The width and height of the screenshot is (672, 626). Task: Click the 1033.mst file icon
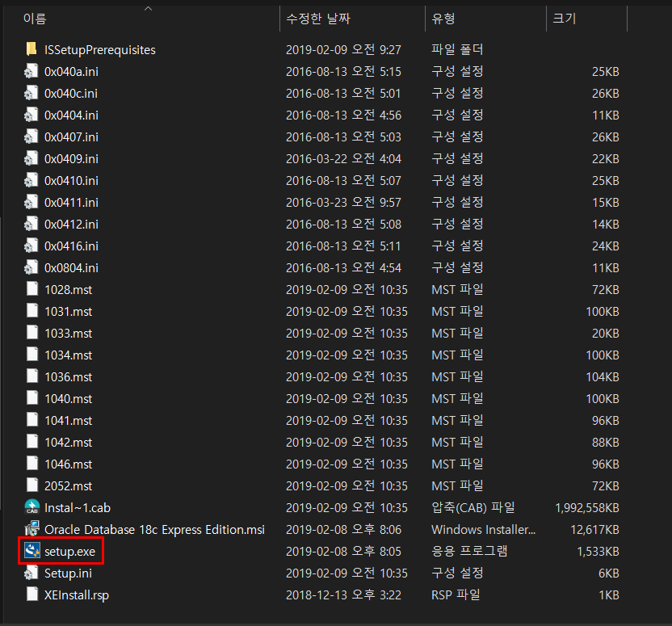click(x=32, y=333)
